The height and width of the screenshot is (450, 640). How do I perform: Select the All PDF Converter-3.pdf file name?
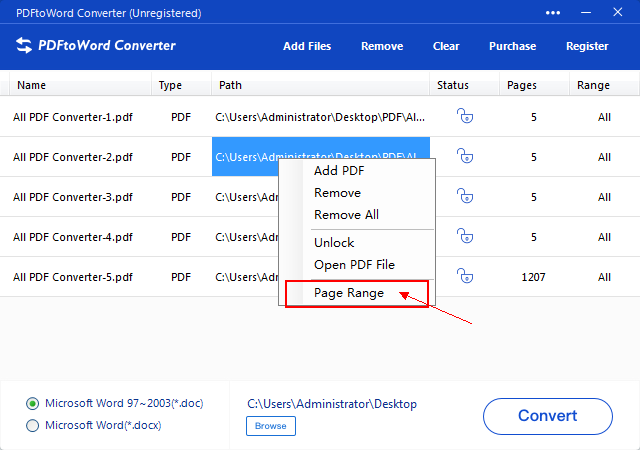[x=73, y=198]
